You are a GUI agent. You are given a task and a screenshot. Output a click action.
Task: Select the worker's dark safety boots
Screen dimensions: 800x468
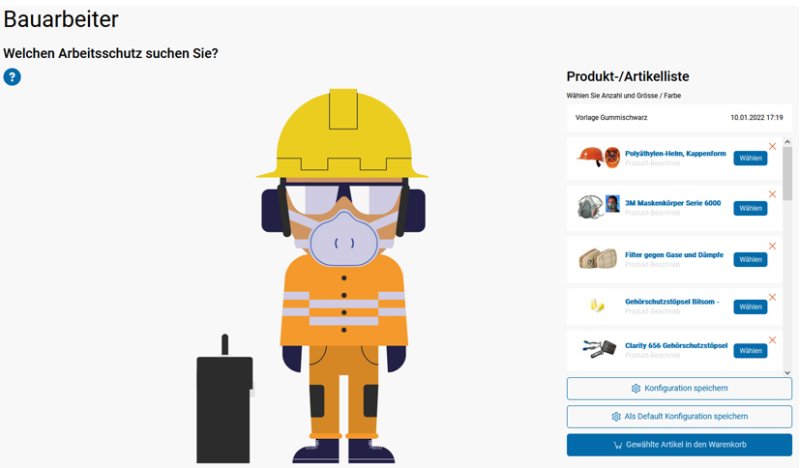click(x=343, y=451)
